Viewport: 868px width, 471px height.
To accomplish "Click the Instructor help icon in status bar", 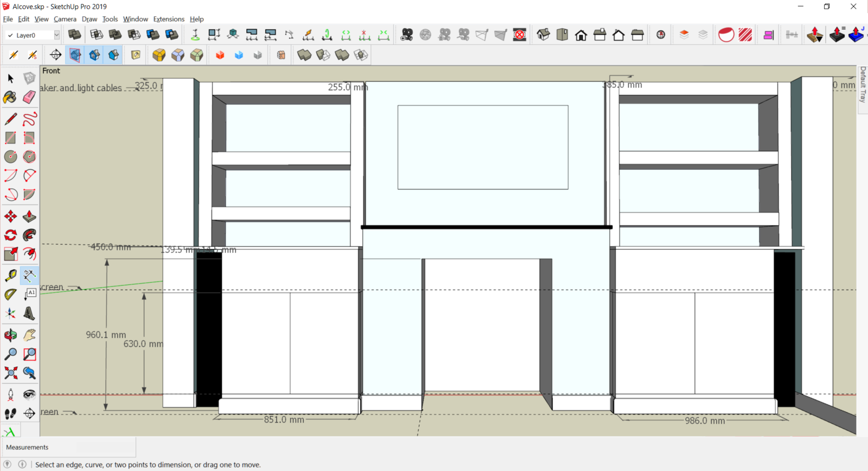I will pyautogui.click(x=22, y=464).
